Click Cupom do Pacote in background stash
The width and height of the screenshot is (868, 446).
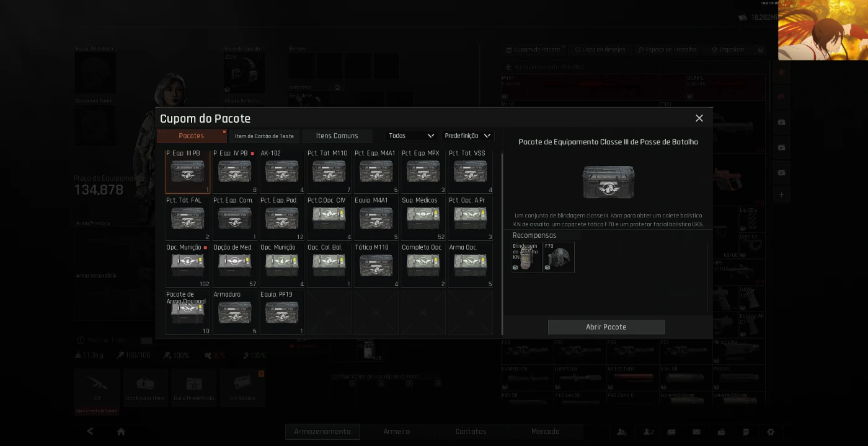click(x=533, y=50)
